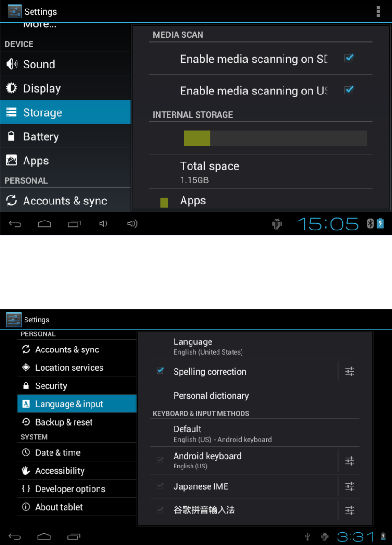Open settings icon for 谷歌拼音输入法
This screenshot has height=545, width=392.
[350, 510]
